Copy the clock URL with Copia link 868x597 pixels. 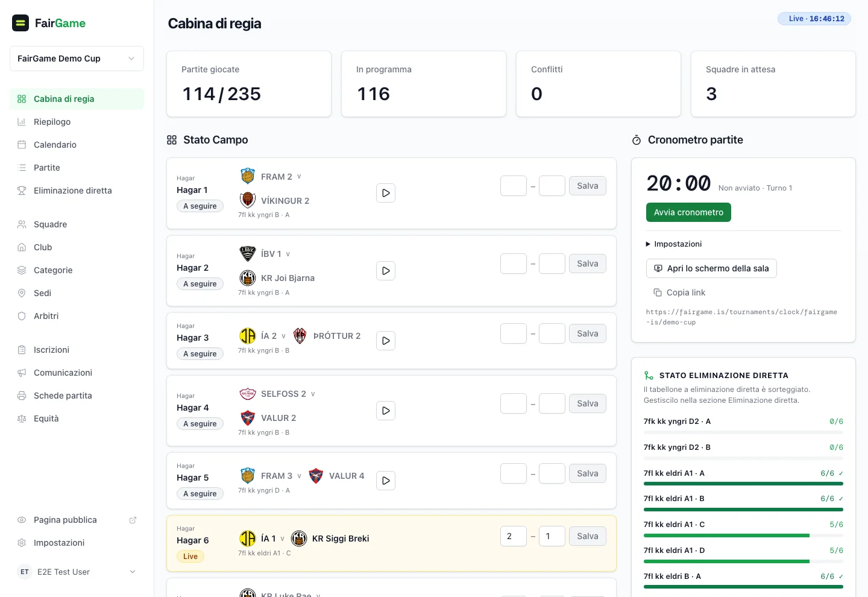[x=679, y=292]
